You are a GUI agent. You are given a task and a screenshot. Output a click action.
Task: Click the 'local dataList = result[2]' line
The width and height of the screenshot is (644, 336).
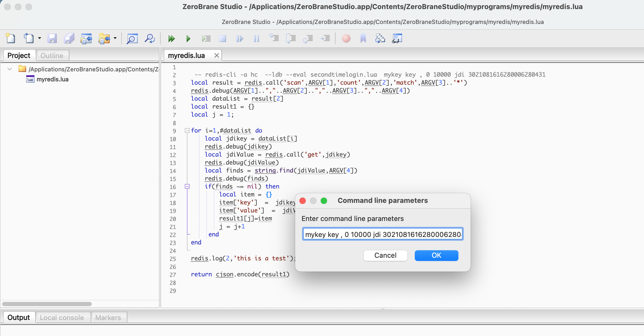click(x=237, y=99)
